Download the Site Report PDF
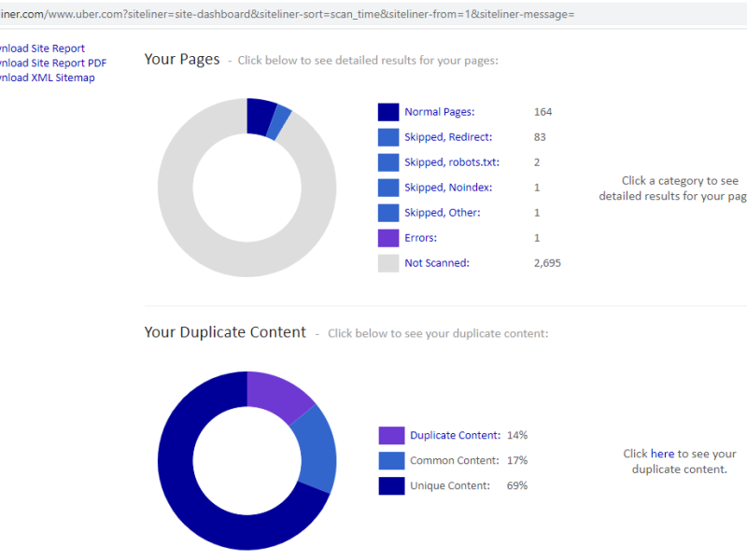Image resolution: width=747 pixels, height=560 pixels. (53, 63)
